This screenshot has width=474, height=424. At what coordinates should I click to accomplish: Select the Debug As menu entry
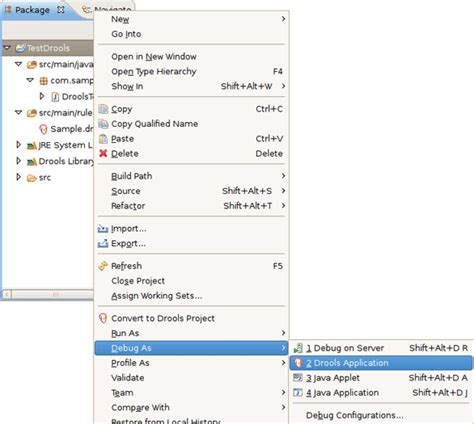pyautogui.click(x=192, y=348)
